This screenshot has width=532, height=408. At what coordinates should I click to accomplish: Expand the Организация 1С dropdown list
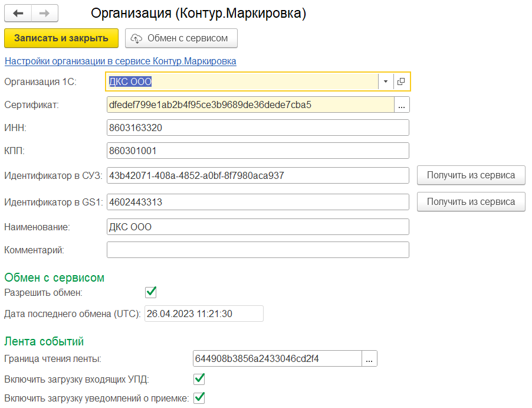coord(386,81)
